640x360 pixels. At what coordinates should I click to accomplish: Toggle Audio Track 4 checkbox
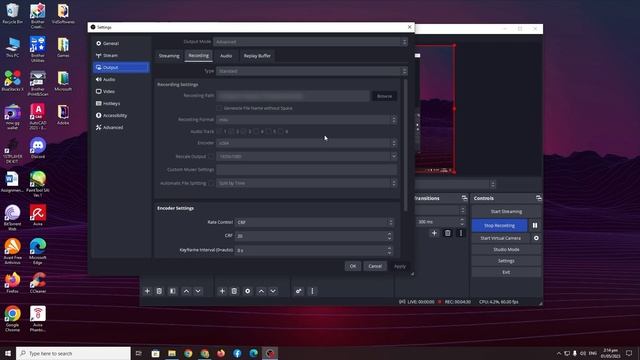[x=256, y=131]
